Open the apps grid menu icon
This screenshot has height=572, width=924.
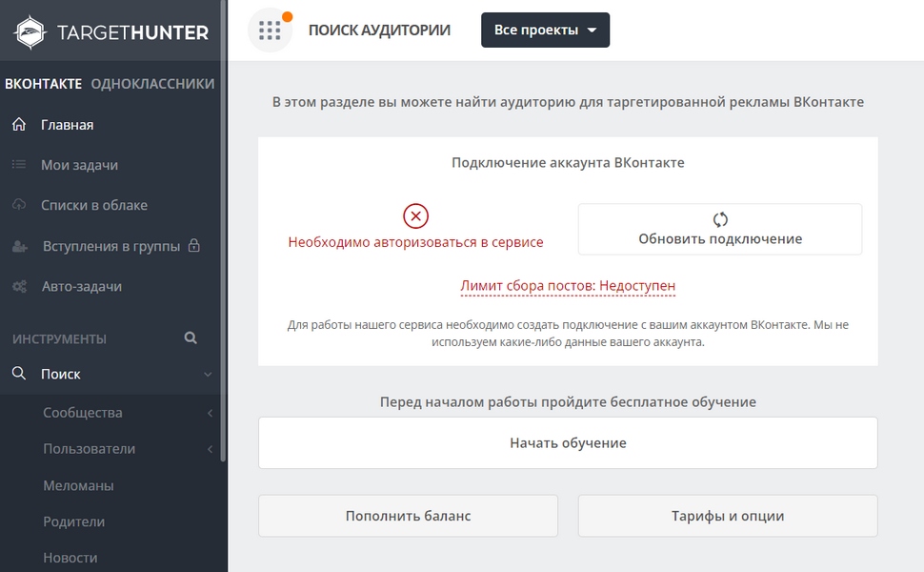pos(270,31)
